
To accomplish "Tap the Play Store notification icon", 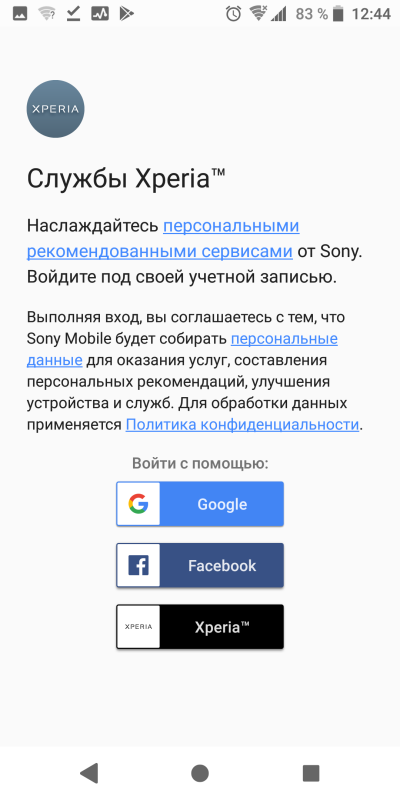I will point(126,14).
